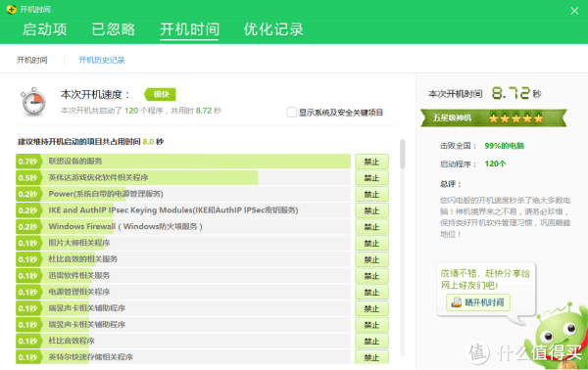Screen dimensions: 588x370
Task: Open the 已忽略 tab
Action: tap(114, 29)
